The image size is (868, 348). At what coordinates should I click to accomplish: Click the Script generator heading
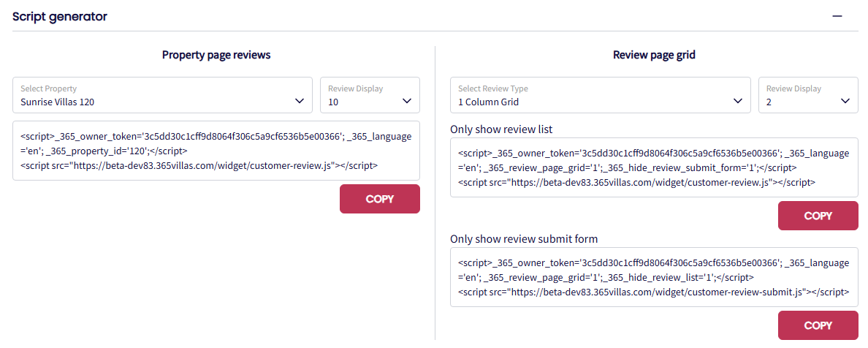point(60,17)
